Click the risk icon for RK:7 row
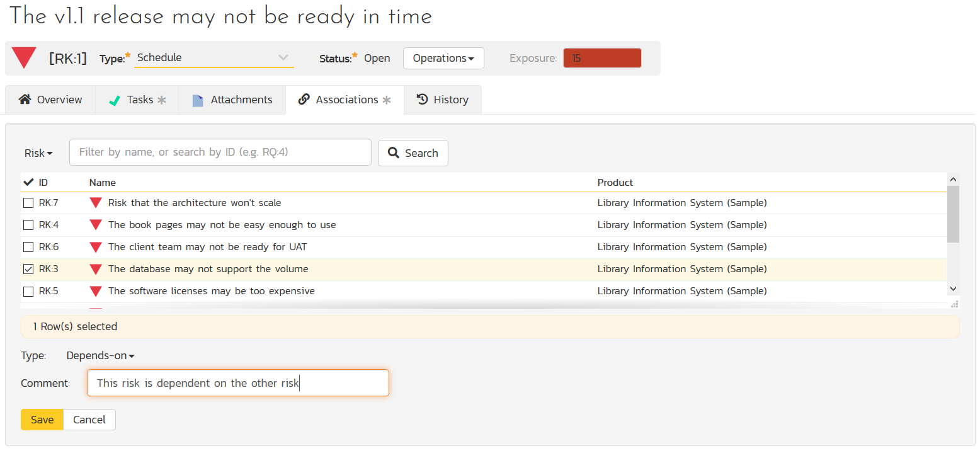980x453 pixels. click(x=96, y=203)
